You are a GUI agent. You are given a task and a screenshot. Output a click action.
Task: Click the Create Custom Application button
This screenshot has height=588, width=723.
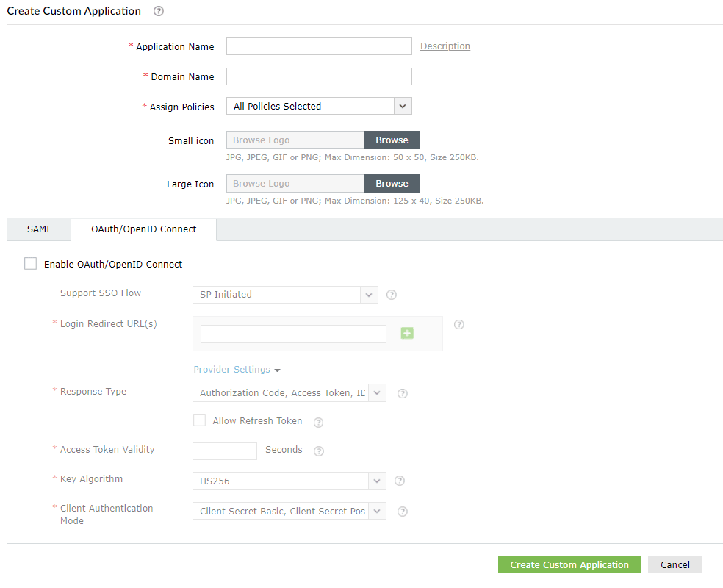(x=569, y=564)
